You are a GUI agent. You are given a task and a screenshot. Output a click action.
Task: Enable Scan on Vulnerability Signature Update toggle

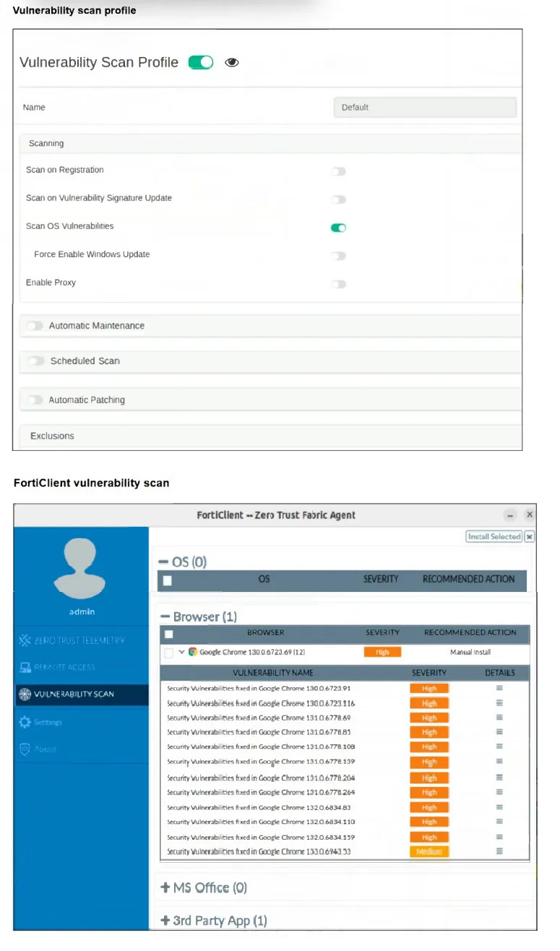click(x=338, y=199)
